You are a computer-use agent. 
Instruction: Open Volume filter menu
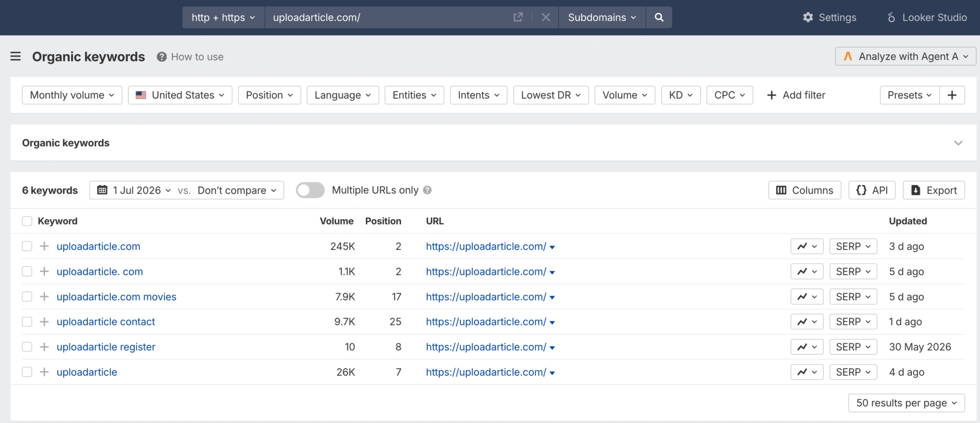[x=625, y=95]
